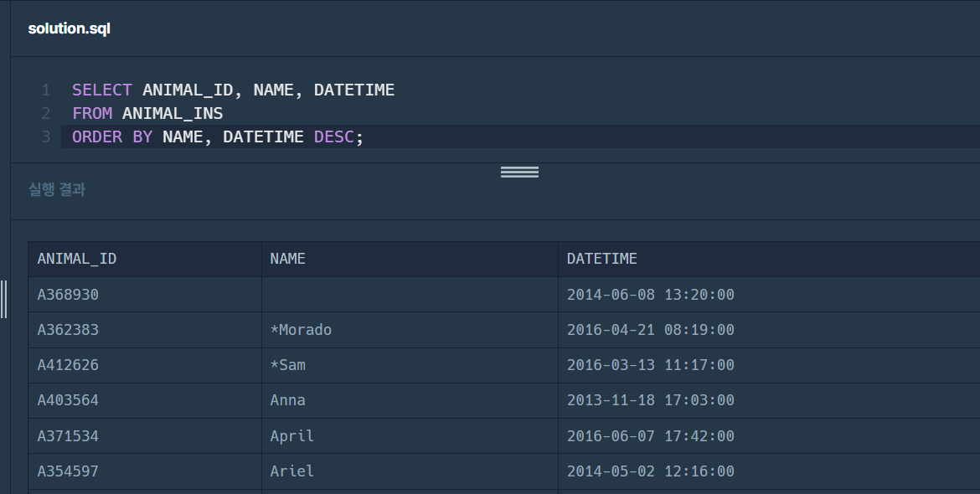Click the SELECT keyword in the code
The height and width of the screenshot is (494, 980).
point(102,90)
